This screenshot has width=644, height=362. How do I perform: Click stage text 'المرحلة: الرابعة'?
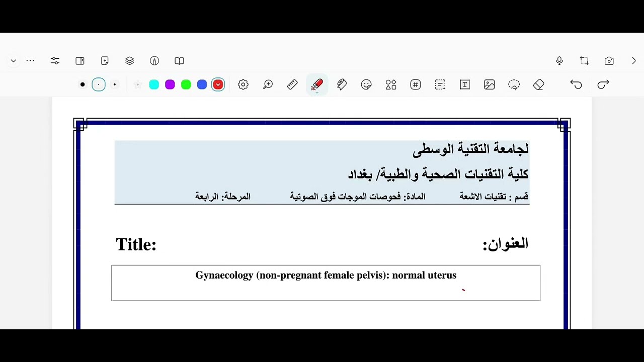click(223, 197)
